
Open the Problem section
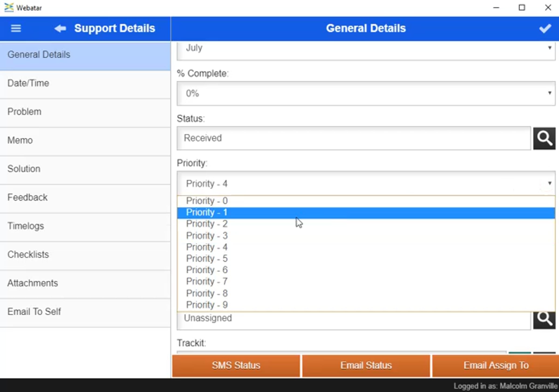[85, 113]
